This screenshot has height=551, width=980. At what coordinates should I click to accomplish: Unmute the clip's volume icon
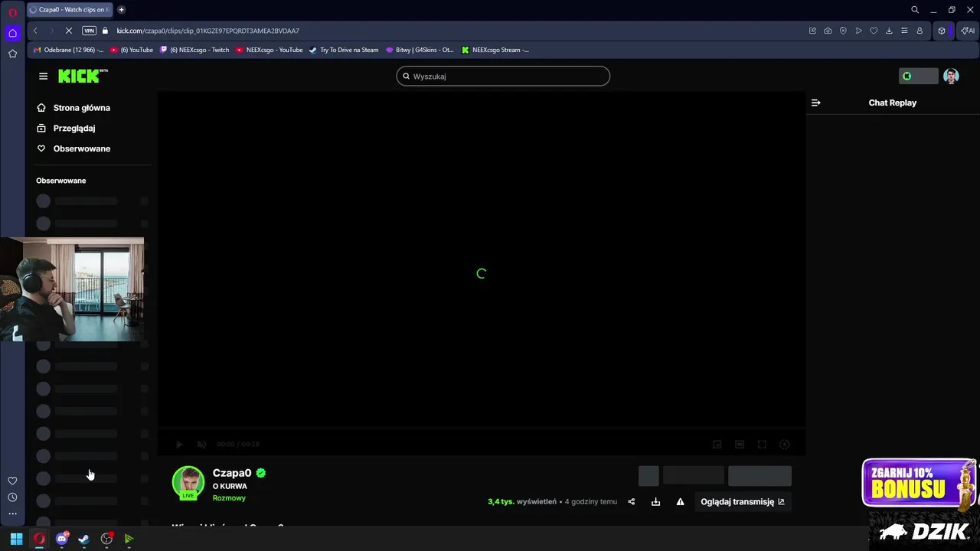click(x=202, y=444)
